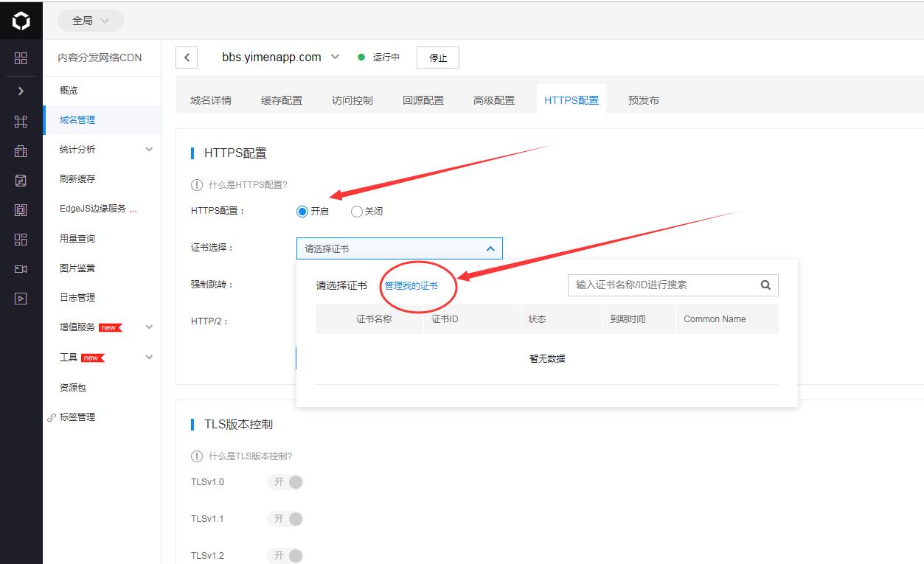Click the nested-square chip sidebar icon
924x564 pixels.
point(21,210)
